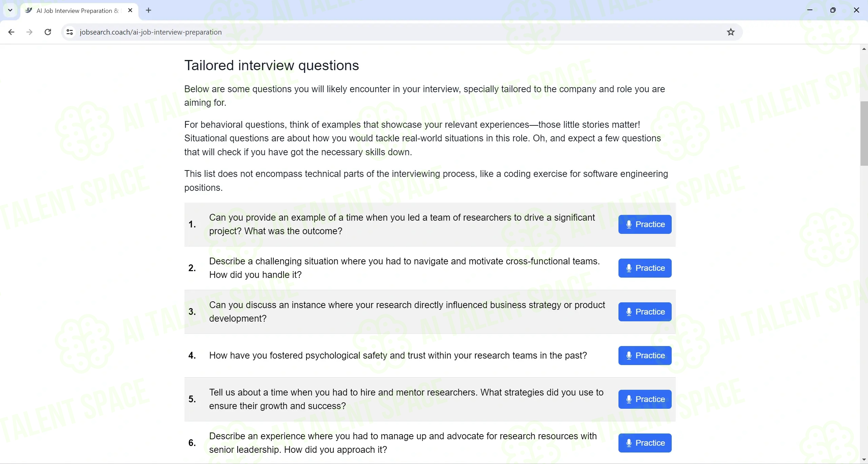Click the browser back arrow

pyautogui.click(x=11, y=32)
